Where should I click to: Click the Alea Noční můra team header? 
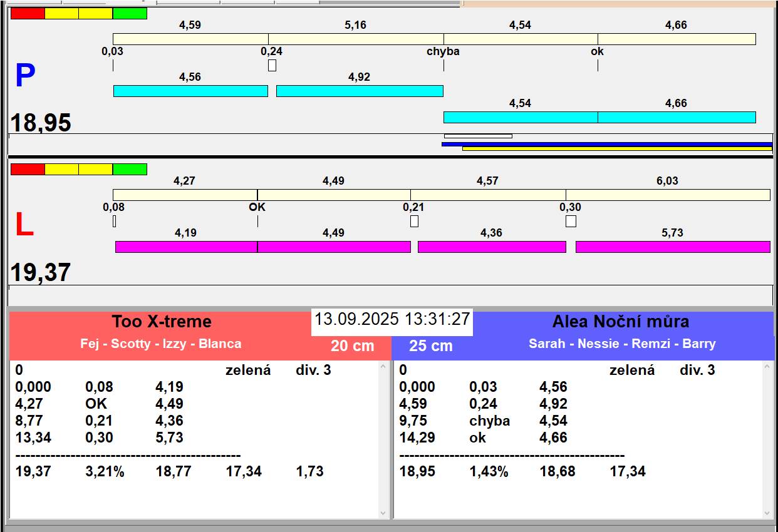[620, 322]
